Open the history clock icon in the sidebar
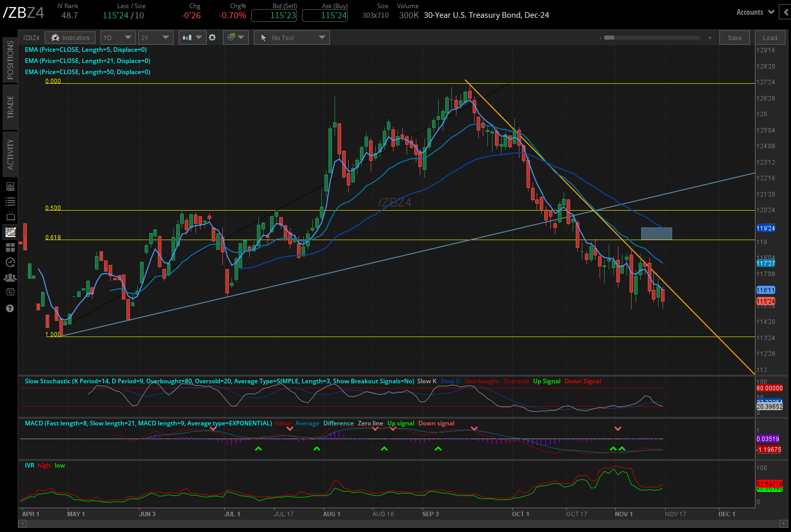Screen dimensions: 791x532 coord(10,262)
